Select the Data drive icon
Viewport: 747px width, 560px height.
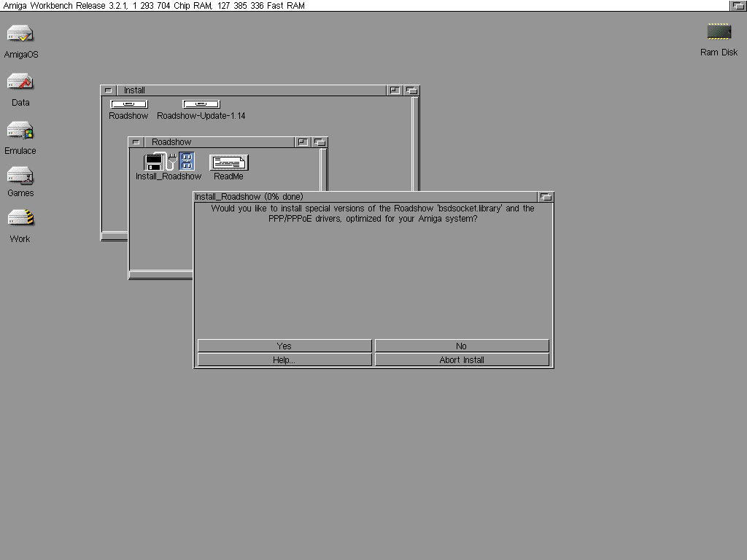[20, 82]
